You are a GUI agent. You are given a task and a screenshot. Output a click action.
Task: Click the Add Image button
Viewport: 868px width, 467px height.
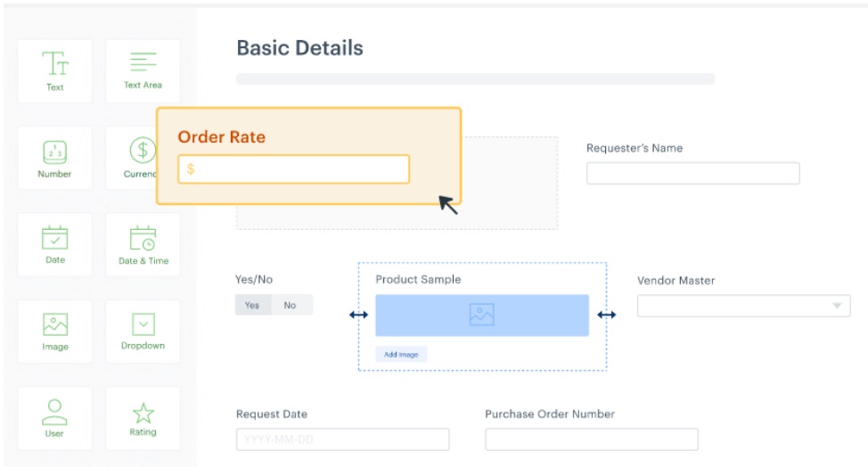401,354
